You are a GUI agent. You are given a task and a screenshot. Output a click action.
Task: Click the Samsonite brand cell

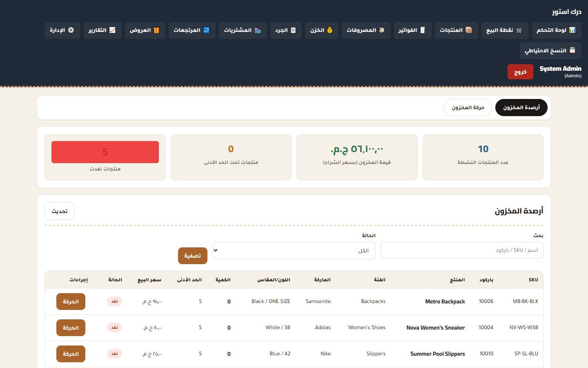point(318,301)
